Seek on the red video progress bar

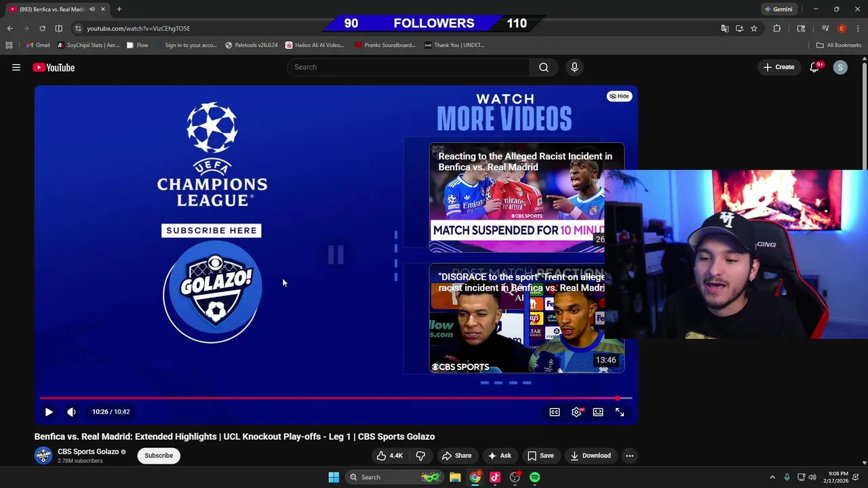click(x=336, y=398)
